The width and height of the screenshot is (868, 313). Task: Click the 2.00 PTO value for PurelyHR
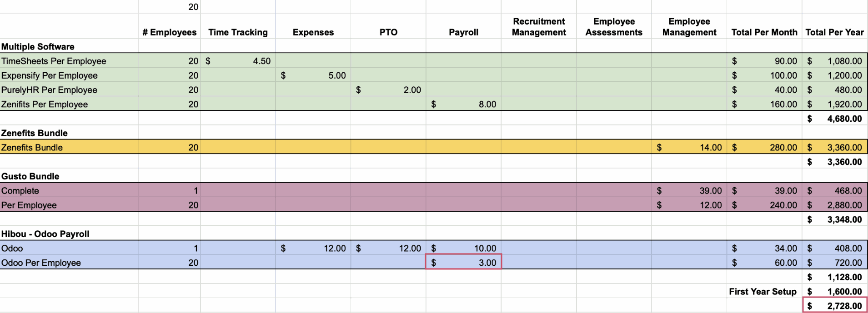coord(388,90)
